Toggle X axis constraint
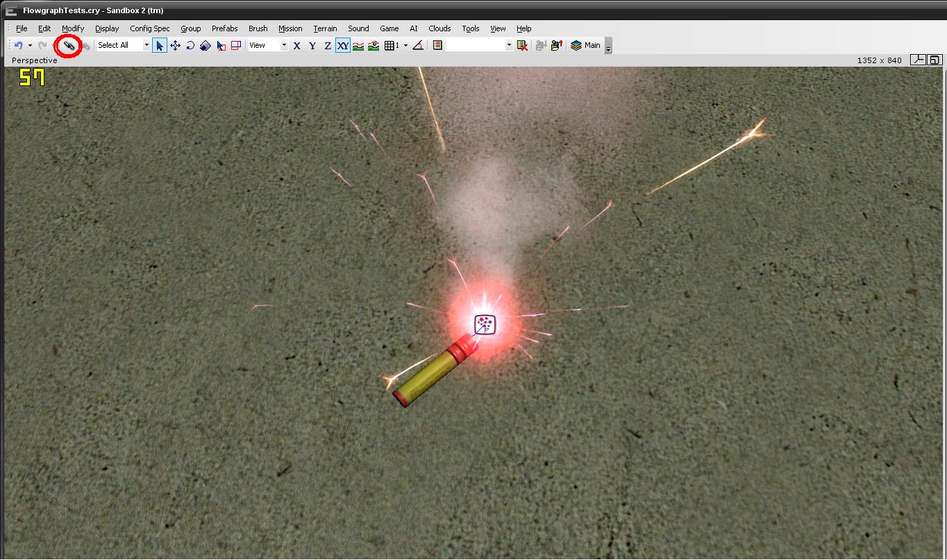947x560 pixels. tap(297, 45)
